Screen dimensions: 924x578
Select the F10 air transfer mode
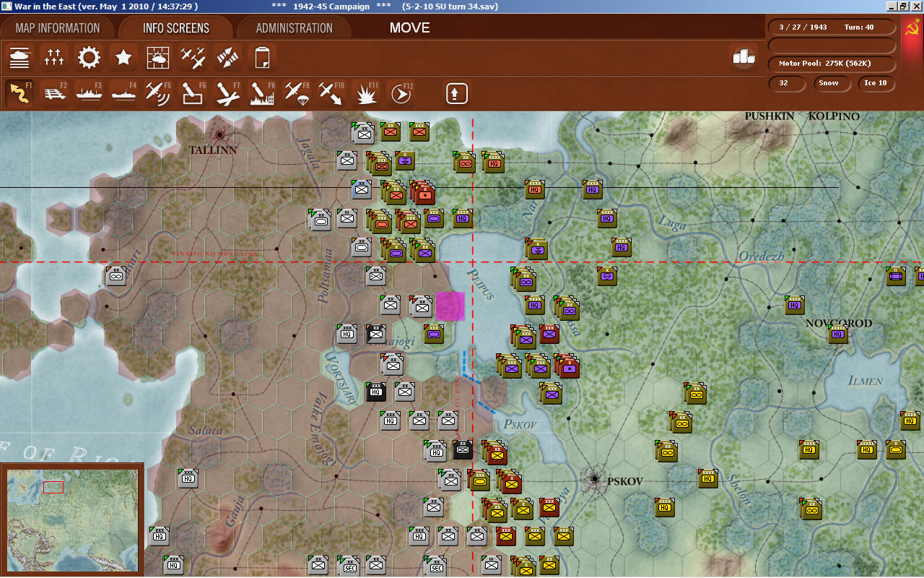coord(331,93)
